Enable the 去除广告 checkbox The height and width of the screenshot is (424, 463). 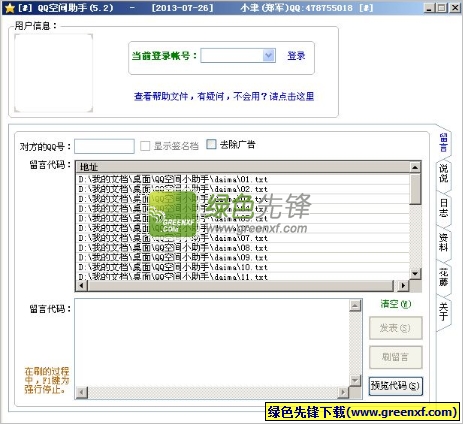point(211,144)
